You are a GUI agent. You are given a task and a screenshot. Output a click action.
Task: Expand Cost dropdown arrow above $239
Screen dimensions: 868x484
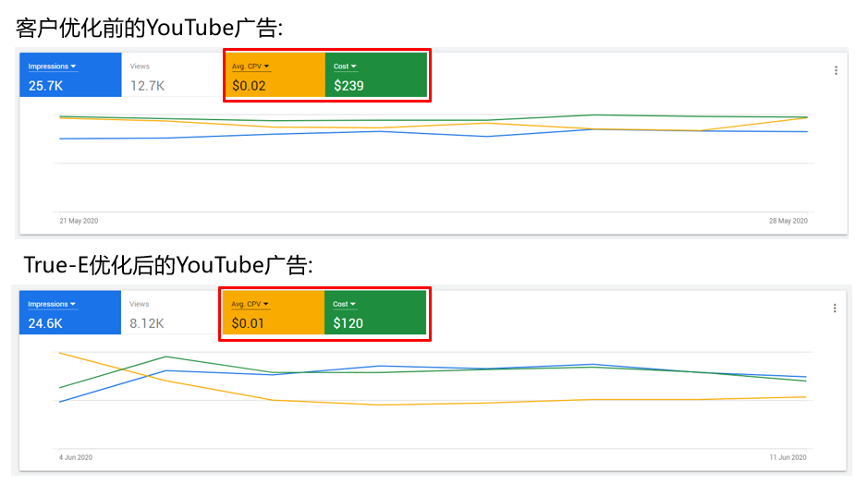(353, 67)
